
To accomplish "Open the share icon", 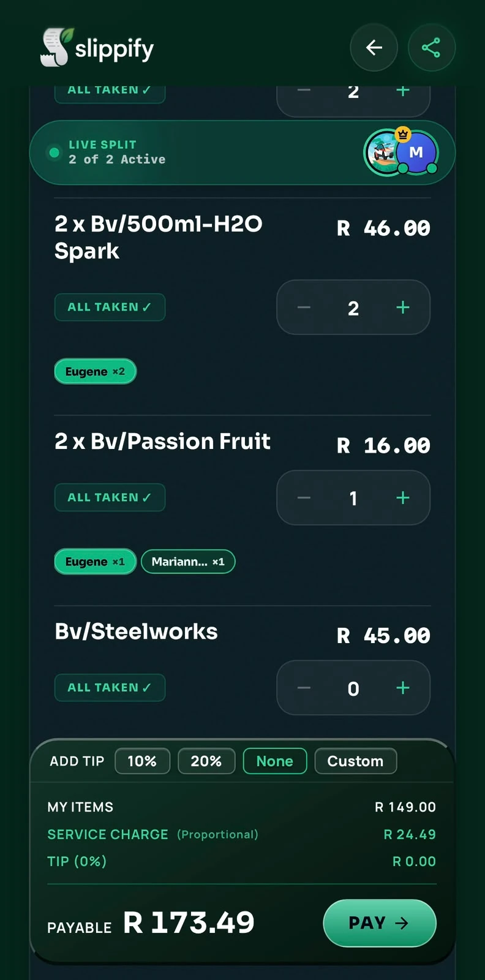I will click(431, 48).
